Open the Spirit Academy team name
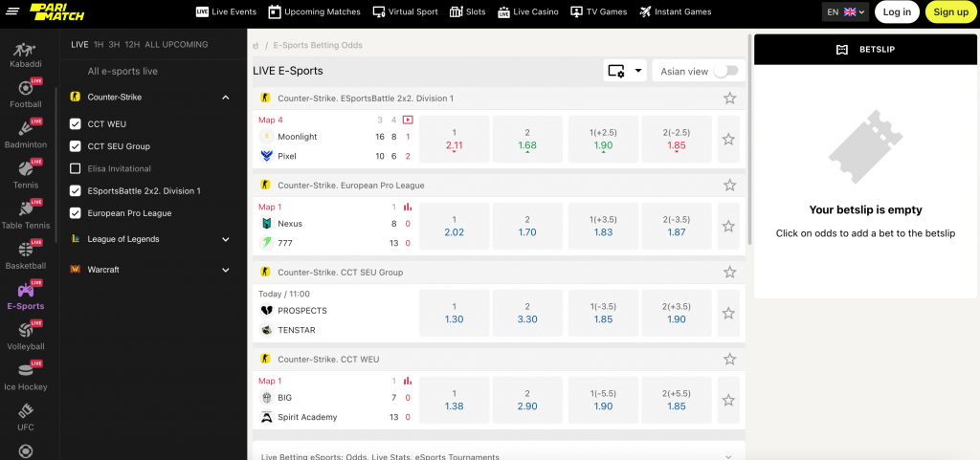This screenshot has width=980, height=460. click(x=307, y=417)
